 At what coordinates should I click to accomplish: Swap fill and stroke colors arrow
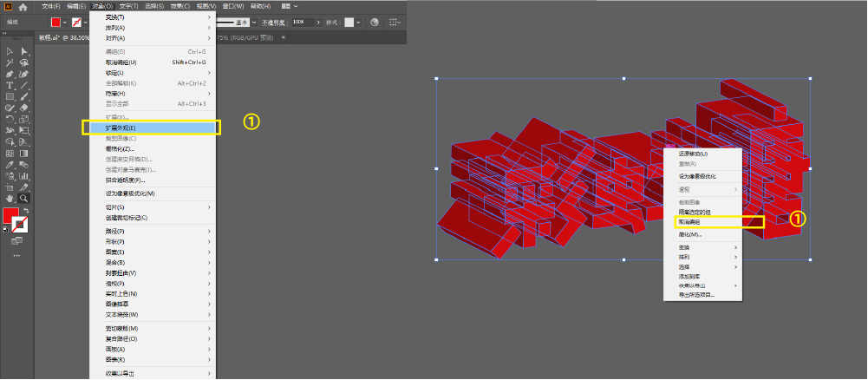click(x=25, y=210)
